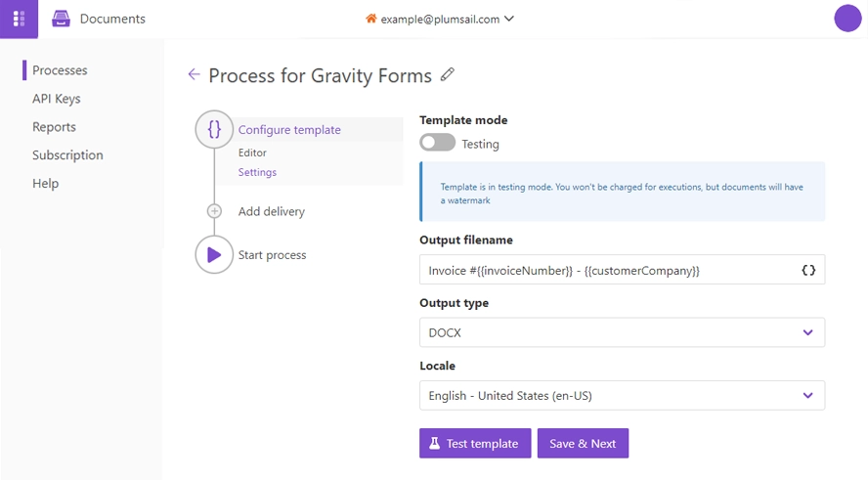
Task: Click the plus icon for Add delivery
Action: pyautogui.click(x=214, y=211)
